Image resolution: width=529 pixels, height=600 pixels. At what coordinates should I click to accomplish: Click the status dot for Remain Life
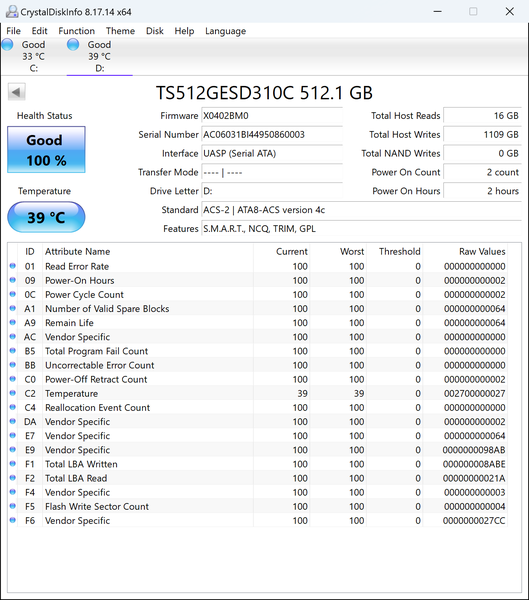pos(13,323)
